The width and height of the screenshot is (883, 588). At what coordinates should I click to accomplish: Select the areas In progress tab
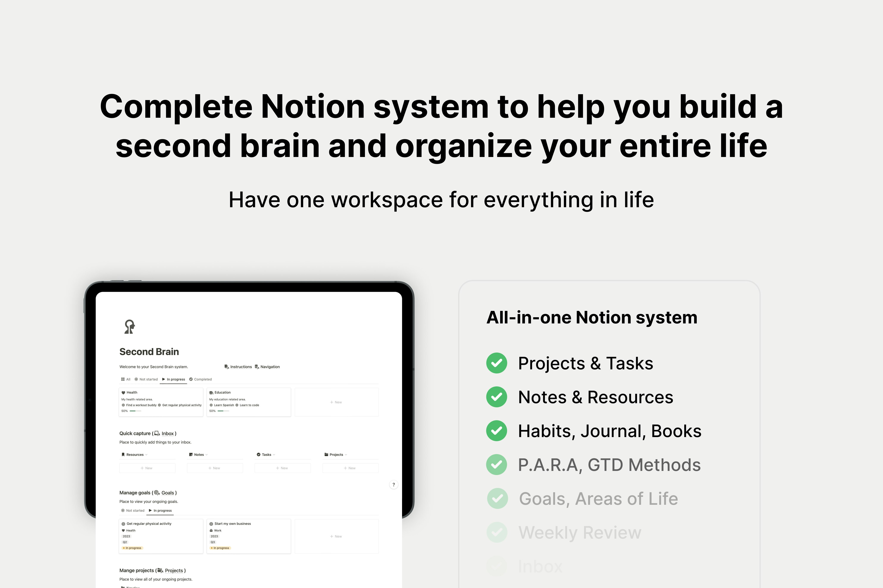pos(174,379)
